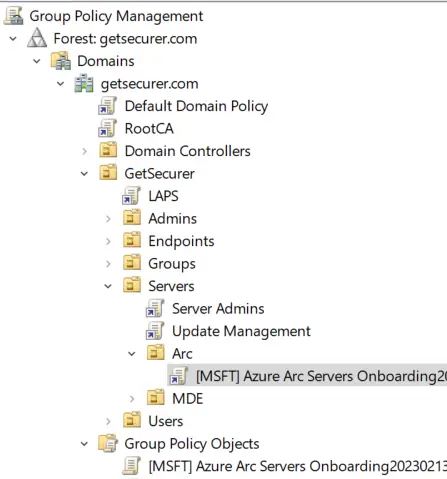Viewport: 447px width, 479px height.
Task: Select the Forest: getsecurer.com label
Action: [x=125, y=39]
